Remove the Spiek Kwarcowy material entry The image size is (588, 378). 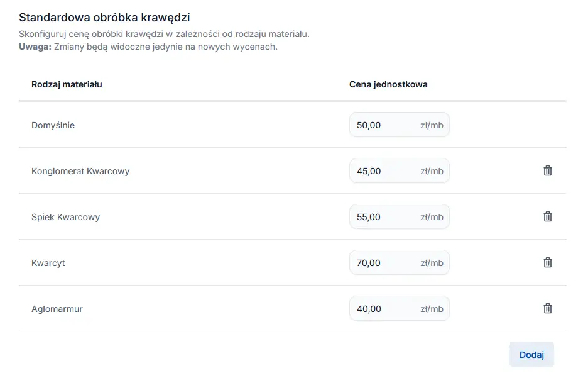click(548, 216)
